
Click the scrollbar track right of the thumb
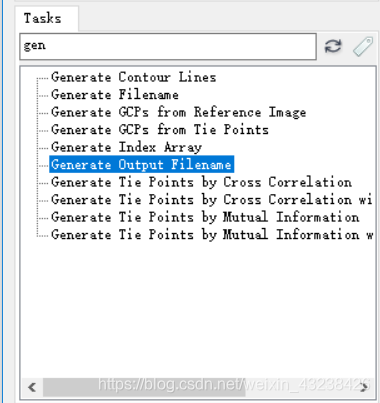pos(301,387)
